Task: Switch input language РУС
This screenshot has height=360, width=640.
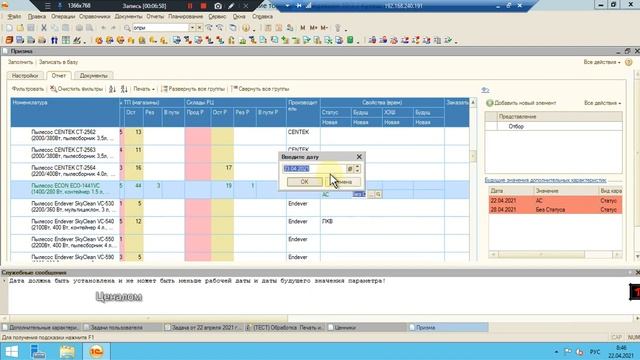Action: 595,352
